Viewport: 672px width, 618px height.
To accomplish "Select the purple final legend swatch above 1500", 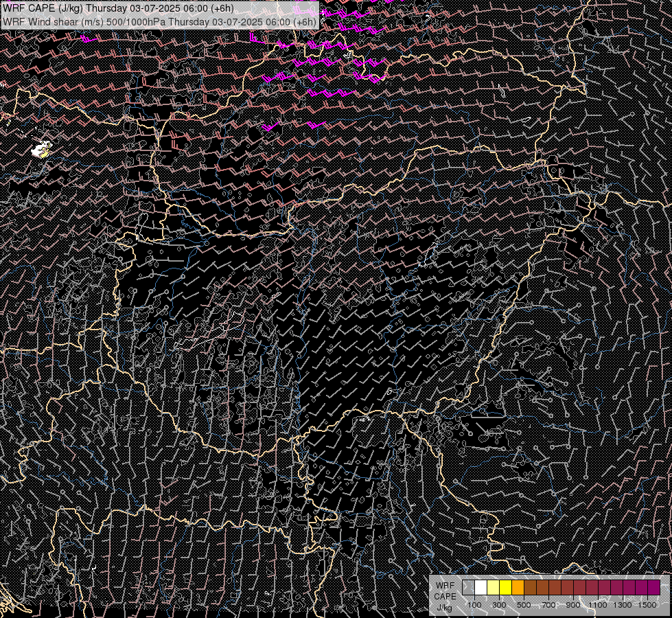I will tap(654, 588).
